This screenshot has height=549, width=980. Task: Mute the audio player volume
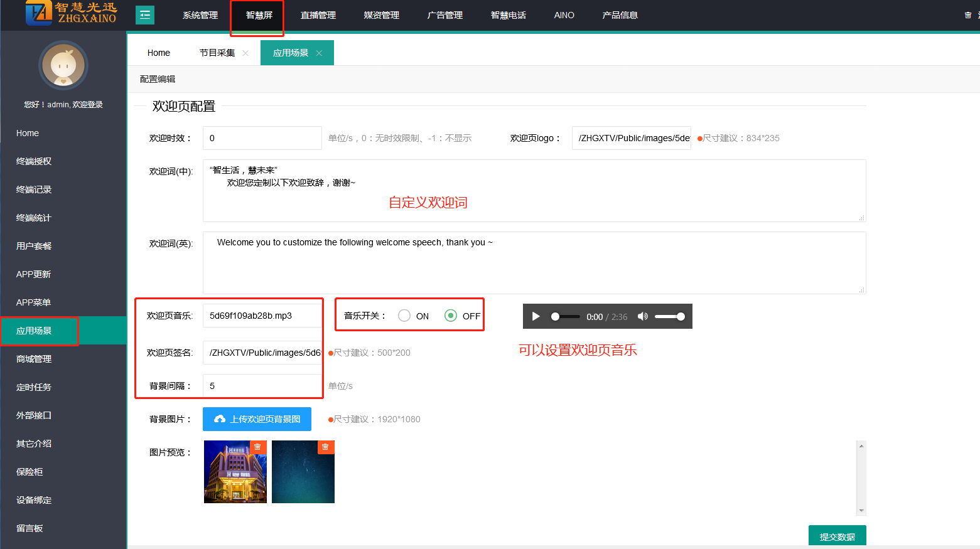tap(642, 316)
